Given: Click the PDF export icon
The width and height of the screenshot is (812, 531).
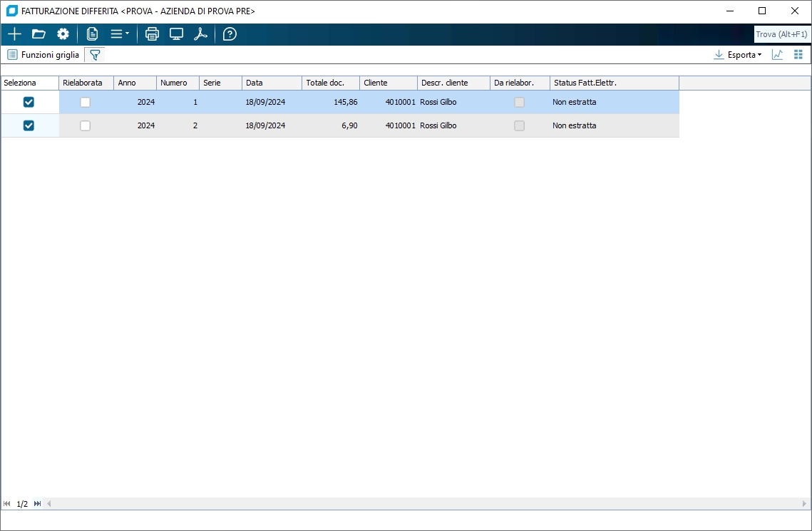Looking at the screenshot, I should click(x=200, y=34).
